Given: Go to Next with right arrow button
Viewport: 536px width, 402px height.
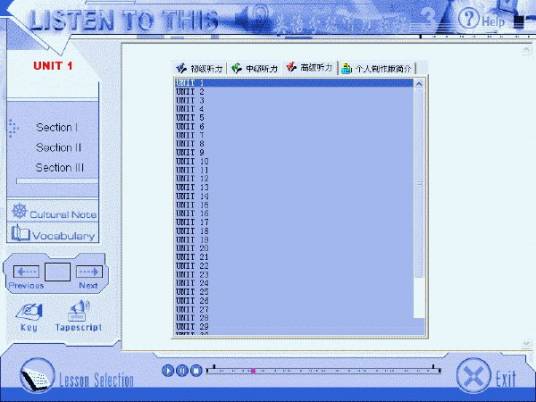Looking at the screenshot, I should (89, 272).
